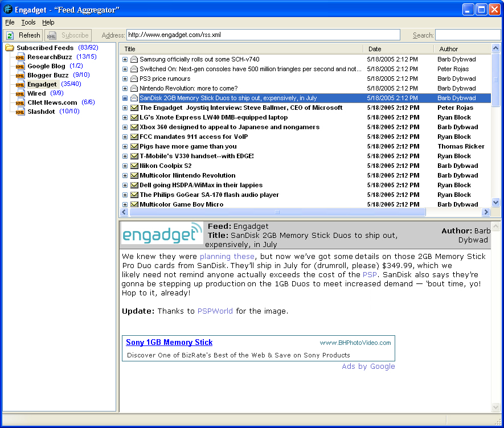Image resolution: width=504 pixels, height=428 pixels.
Task: Click the Subscribe toolbar button
Action: point(68,35)
